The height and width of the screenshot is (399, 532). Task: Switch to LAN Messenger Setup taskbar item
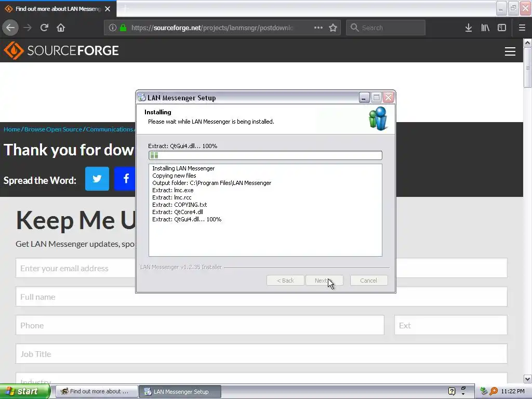[x=180, y=392]
